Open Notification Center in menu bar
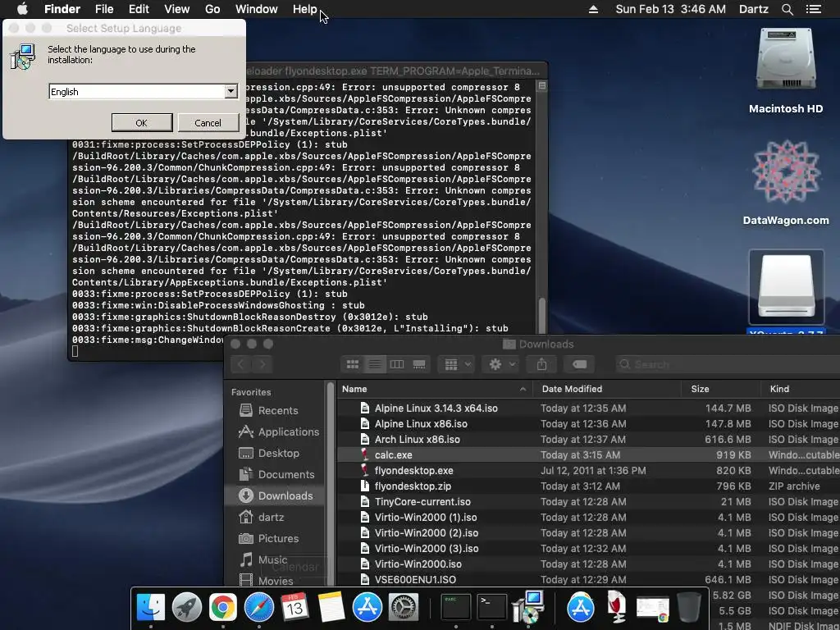This screenshot has width=840, height=630. (814, 9)
